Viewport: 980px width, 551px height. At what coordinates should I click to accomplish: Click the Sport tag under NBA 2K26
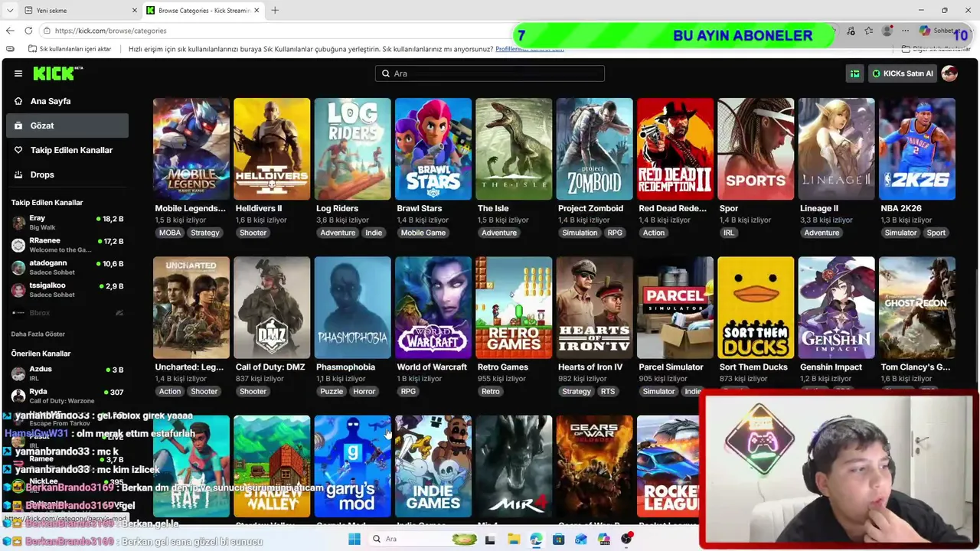click(936, 233)
